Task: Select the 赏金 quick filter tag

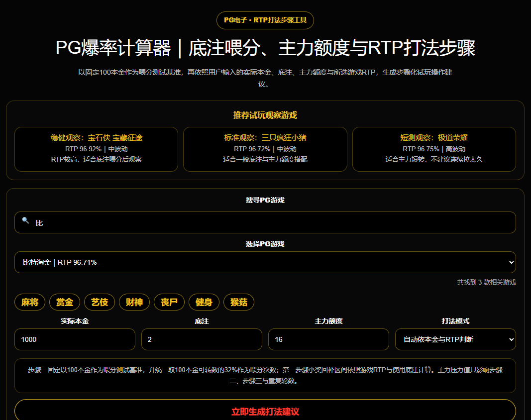Action: tap(65, 302)
